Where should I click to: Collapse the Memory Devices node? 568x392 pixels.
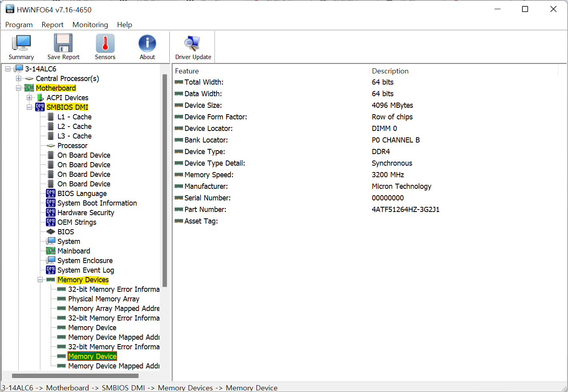[40, 279]
